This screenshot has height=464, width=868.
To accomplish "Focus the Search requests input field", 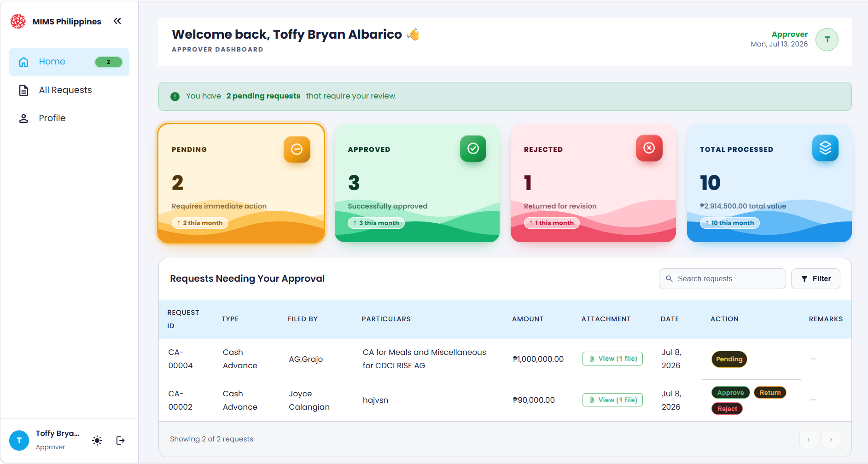I will (722, 279).
